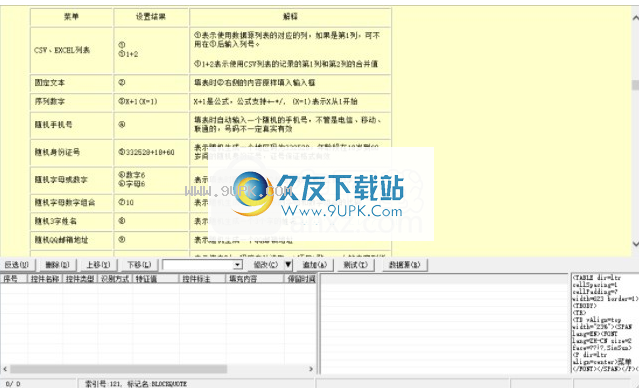Screen dimensions: 643x388
Task: Click the 控件类型 column header
Action: tap(80, 279)
